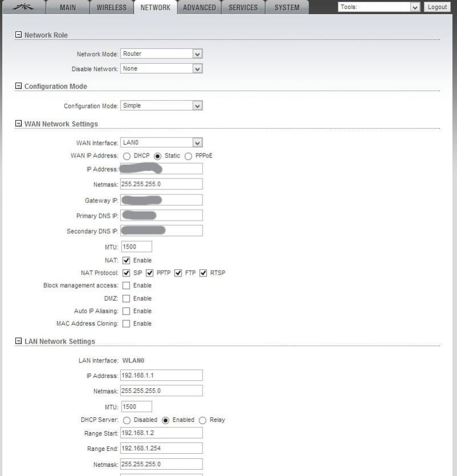Collapse the Configuration Mode section

point(18,87)
